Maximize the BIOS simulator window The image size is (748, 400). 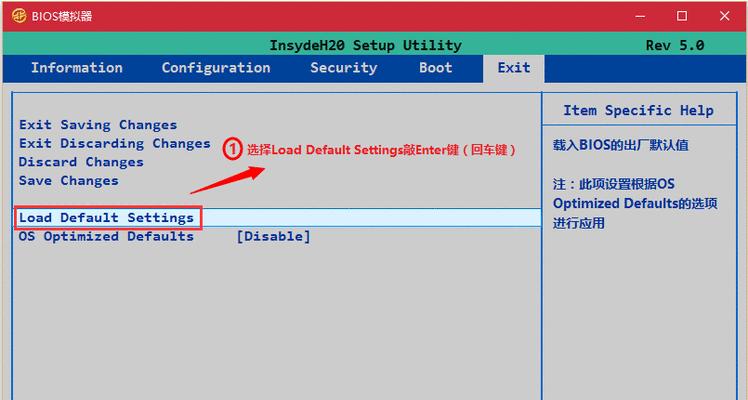pos(682,16)
